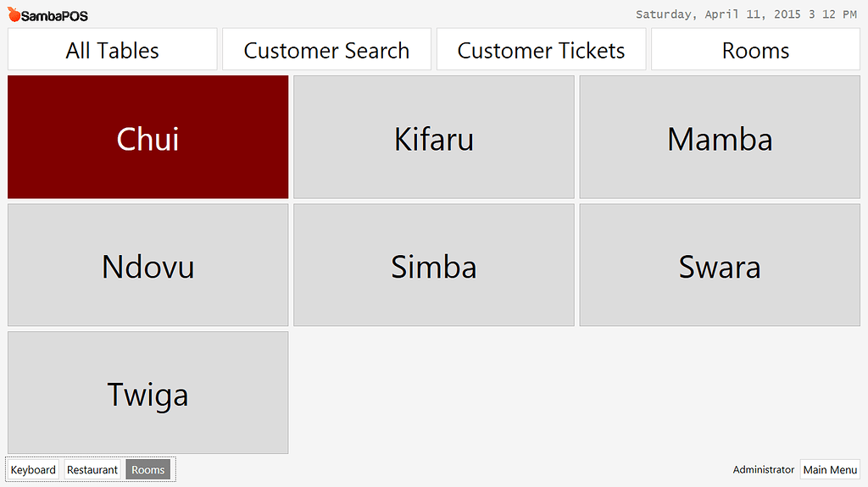Show the on-screen Keyboard

pyautogui.click(x=33, y=470)
